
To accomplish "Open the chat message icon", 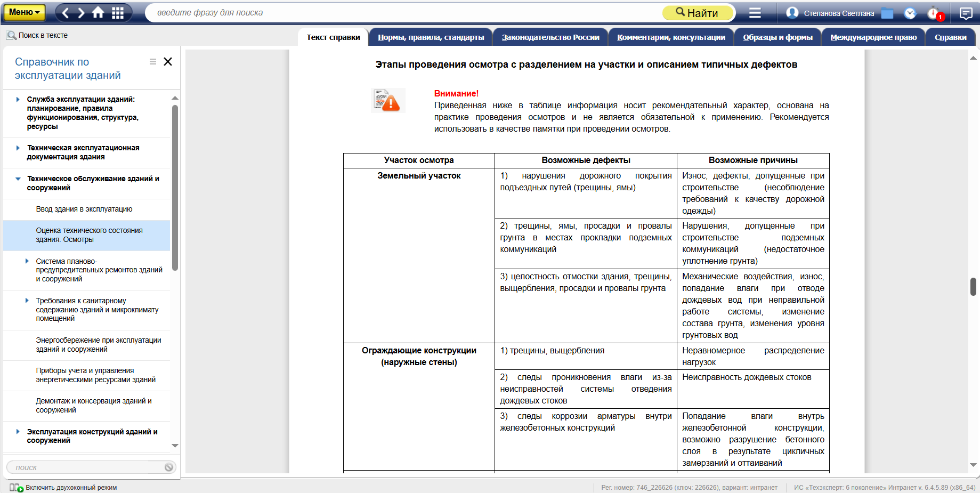I will (x=966, y=13).
